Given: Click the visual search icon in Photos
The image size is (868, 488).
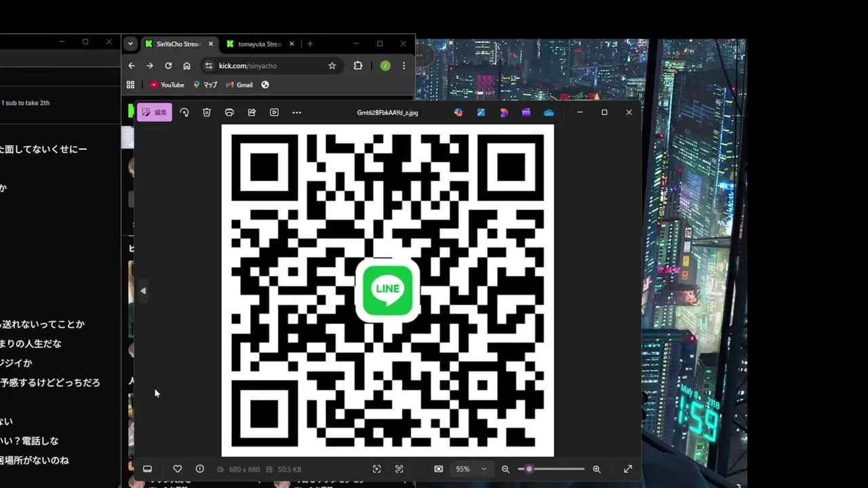Looking at the screenshot, I should tap(376, 469).
